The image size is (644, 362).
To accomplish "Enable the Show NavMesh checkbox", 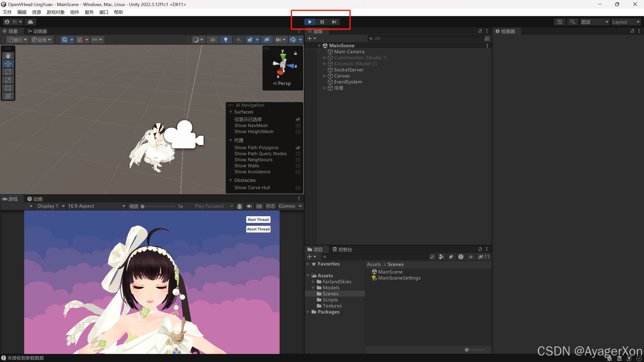I will (x=298, y=125).
